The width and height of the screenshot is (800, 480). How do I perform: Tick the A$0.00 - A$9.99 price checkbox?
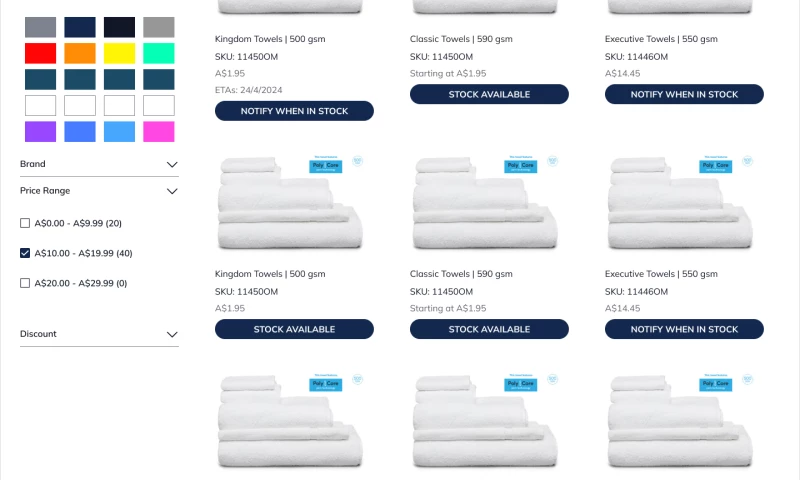[x=25, y=223]
